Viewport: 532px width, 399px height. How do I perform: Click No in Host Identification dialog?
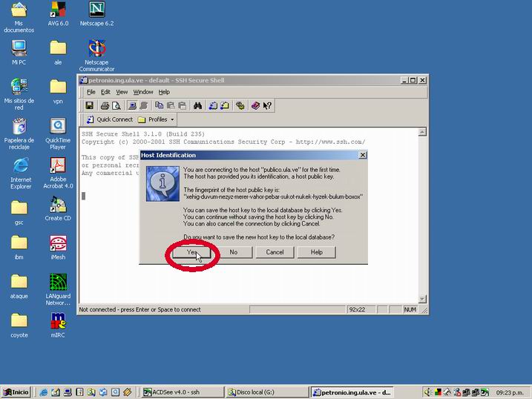(x=234, y=252)
